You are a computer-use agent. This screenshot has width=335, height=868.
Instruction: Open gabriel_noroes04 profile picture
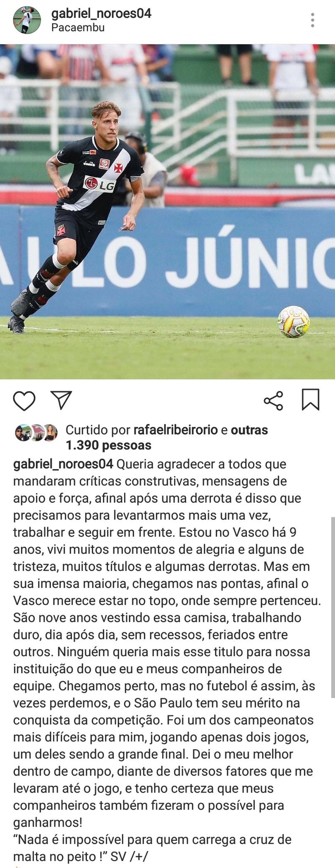point(27,20)
